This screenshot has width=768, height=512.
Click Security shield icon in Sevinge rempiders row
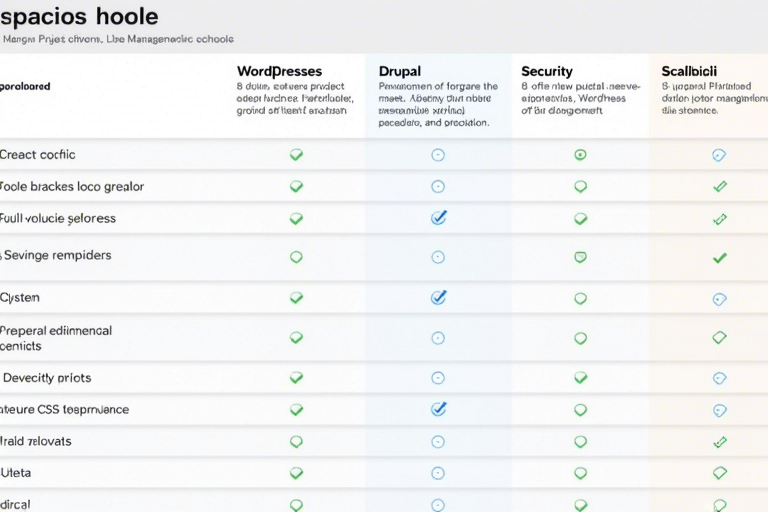[580, 257]
